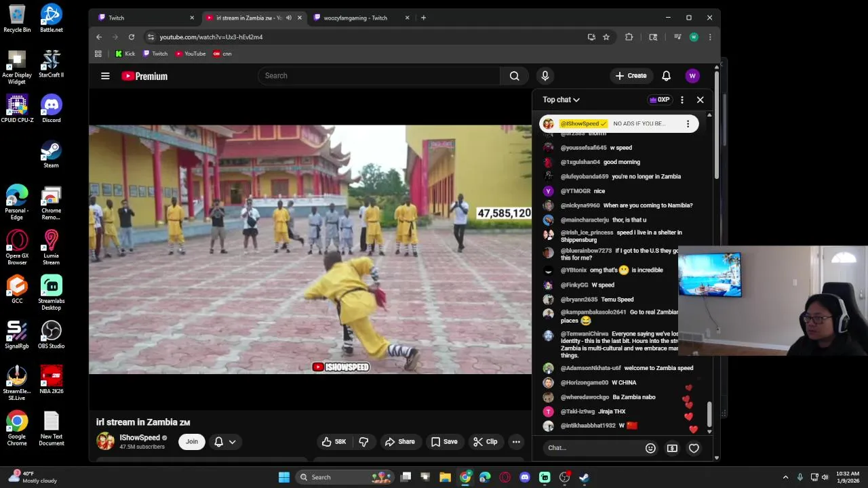Show hidden system tray icons
Image resolution: width=868 pixels, height=488 pixels.
pyautogui.click(x=785, y=477)
